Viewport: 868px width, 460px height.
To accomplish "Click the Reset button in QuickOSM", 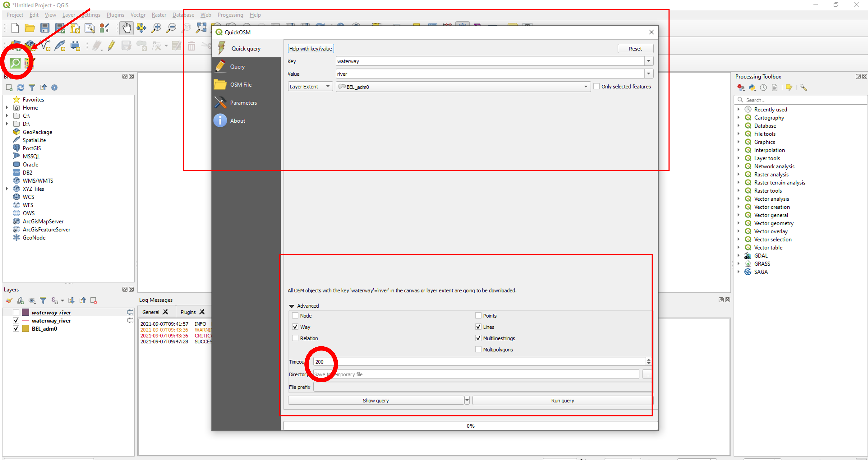I will tap(635, 49).
